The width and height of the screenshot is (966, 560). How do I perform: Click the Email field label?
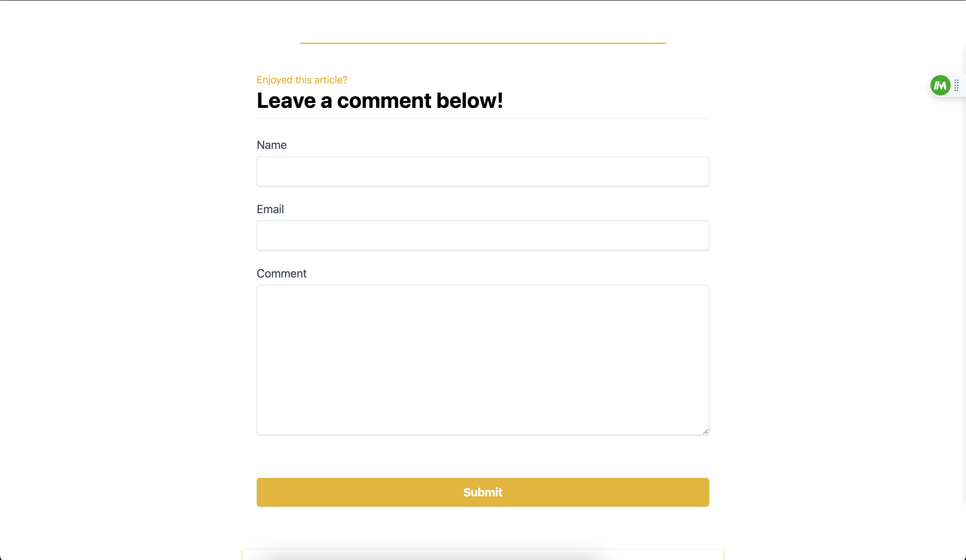coord(270,209)
